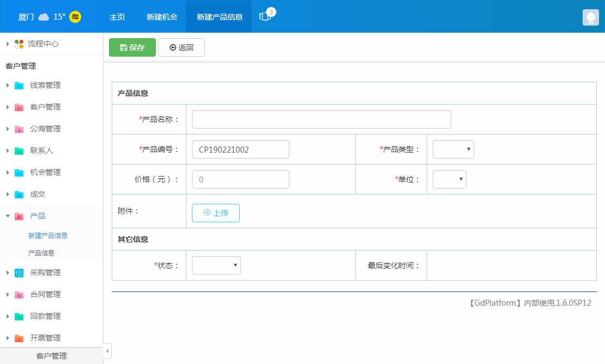Click the 开票管理 orange folder icon
Screen dimensions: 605x364
[19, 338]
